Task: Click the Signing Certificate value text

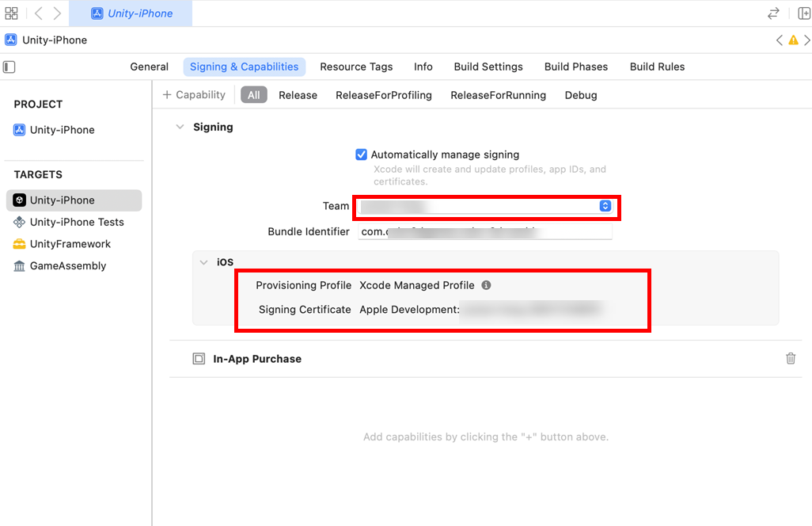Action: click(x=482, y=310)
